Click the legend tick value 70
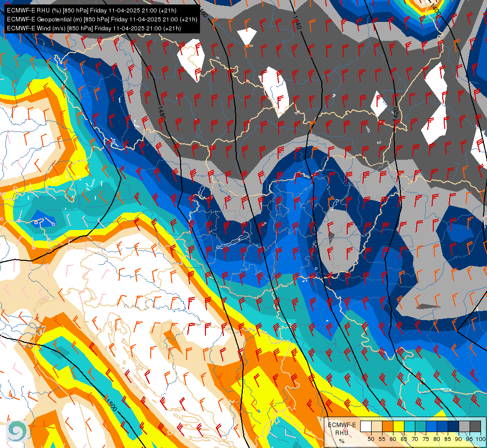Screen dimensions: 487x448 tap(415, 439)
